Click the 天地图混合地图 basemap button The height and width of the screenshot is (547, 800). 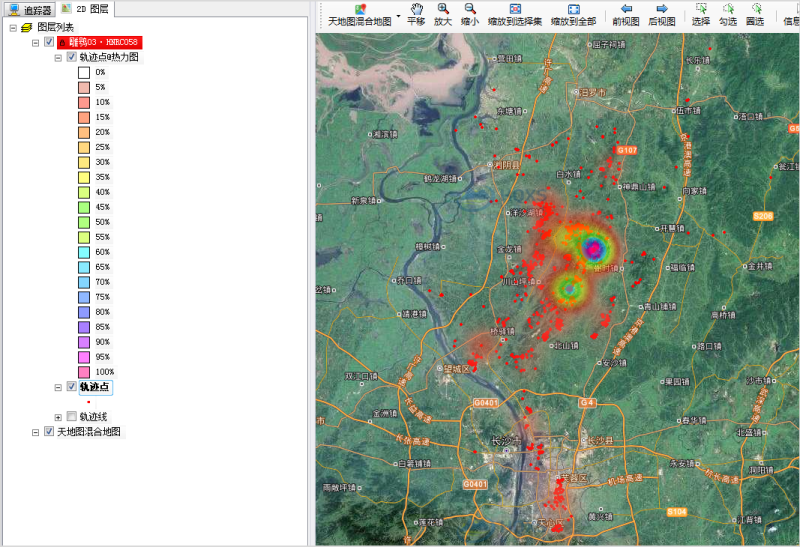click(x=359, y=14)
